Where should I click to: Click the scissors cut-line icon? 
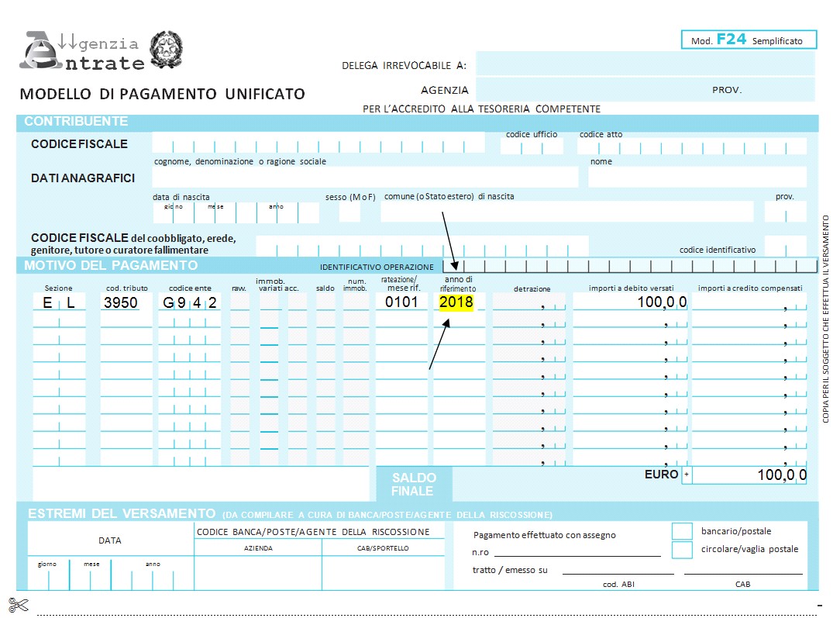point(19,604)
